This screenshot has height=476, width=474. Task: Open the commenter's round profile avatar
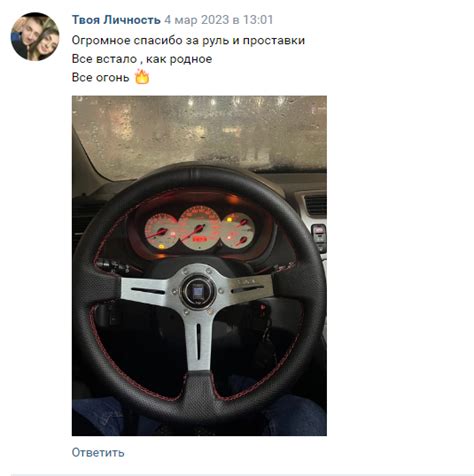click(x=35, y=36)
